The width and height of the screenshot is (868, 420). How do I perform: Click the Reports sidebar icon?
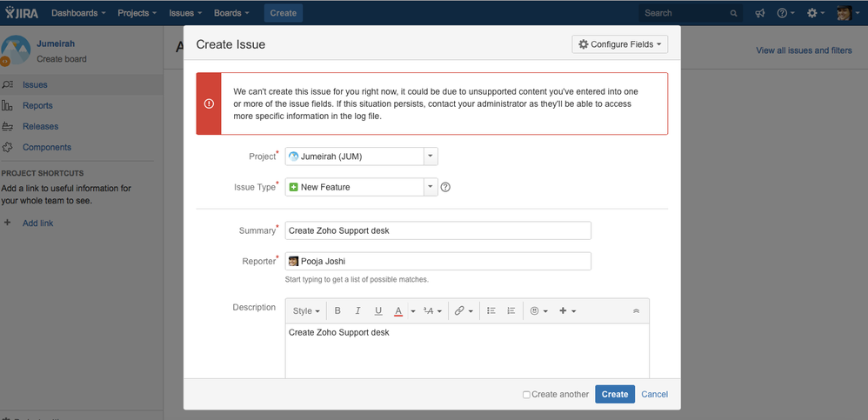(8, 106)
